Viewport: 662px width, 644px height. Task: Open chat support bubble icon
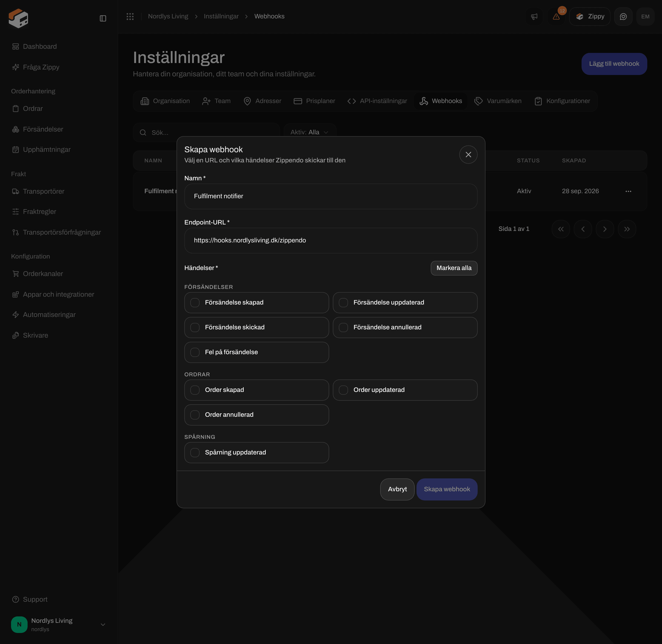[623, 17]
